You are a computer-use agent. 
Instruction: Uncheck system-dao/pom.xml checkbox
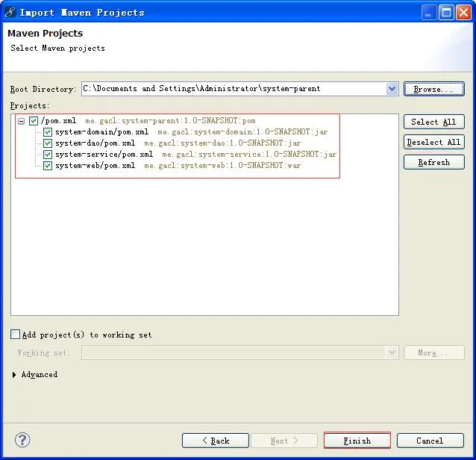click(48, 143)
